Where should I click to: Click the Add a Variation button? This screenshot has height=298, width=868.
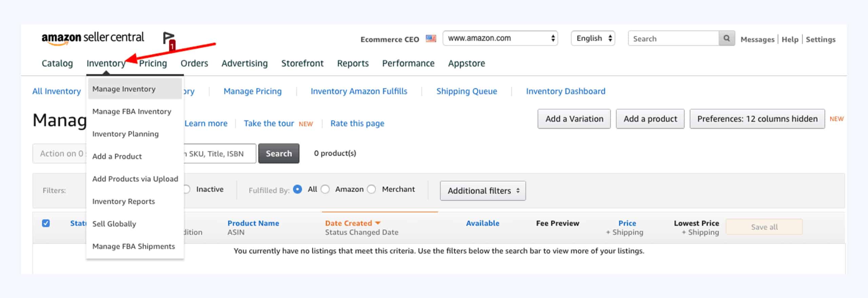(x=574, y=119)
